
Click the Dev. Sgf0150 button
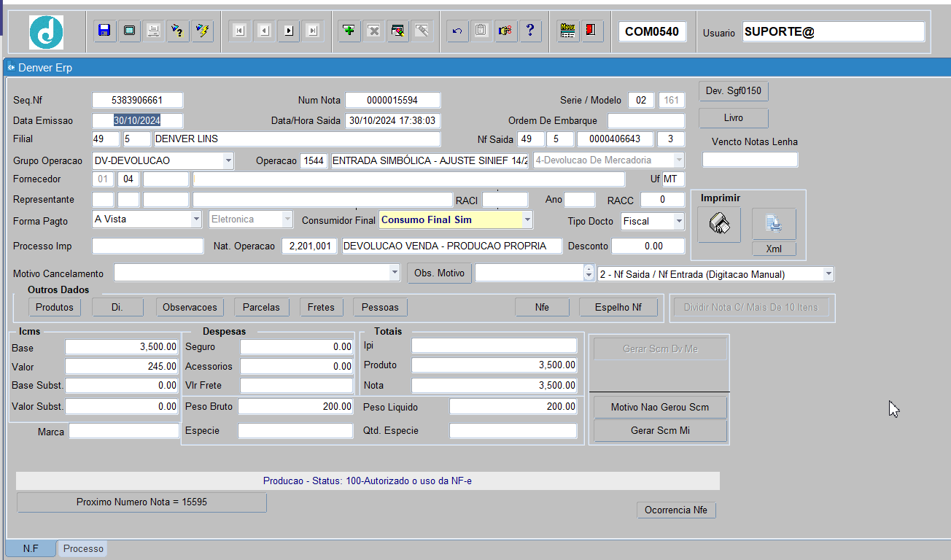coord(734,91)
